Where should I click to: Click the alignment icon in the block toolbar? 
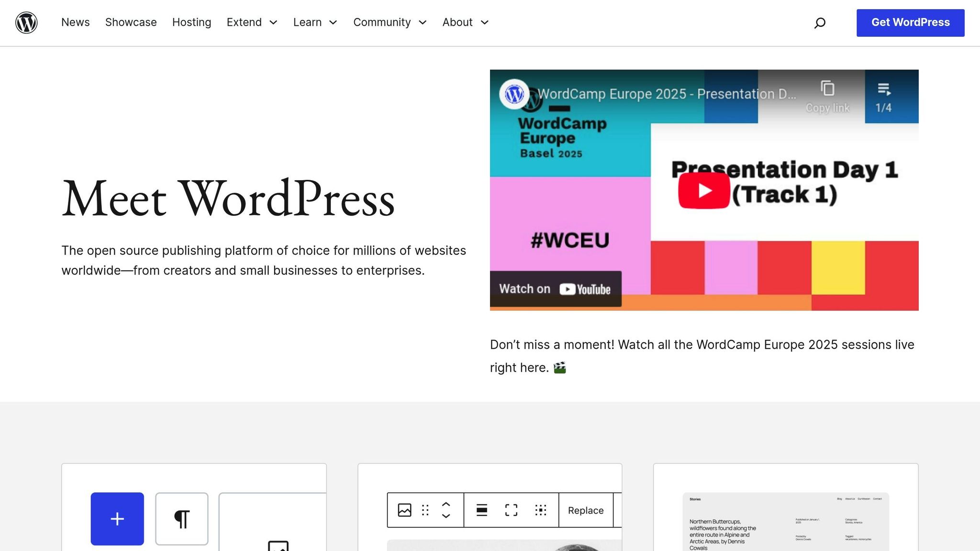coord(482,510)
